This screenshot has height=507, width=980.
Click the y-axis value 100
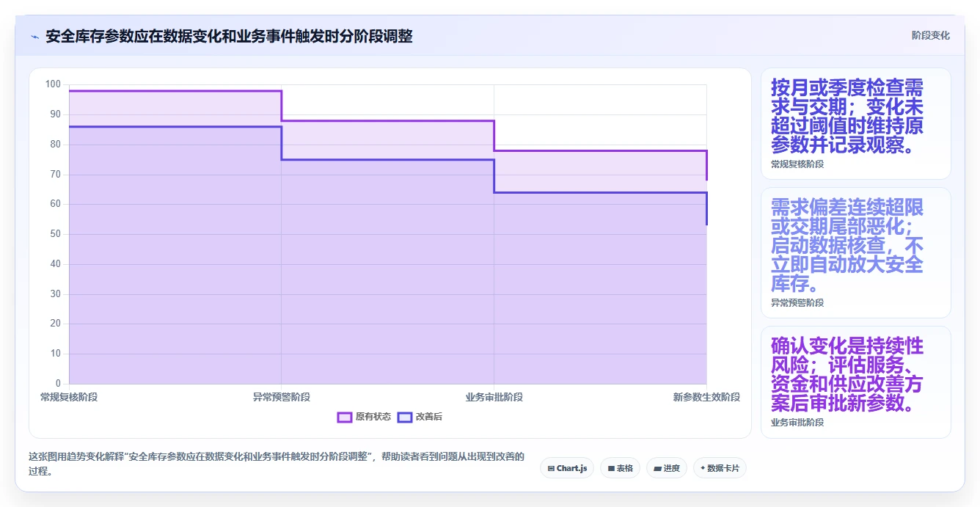pos(54,84)
